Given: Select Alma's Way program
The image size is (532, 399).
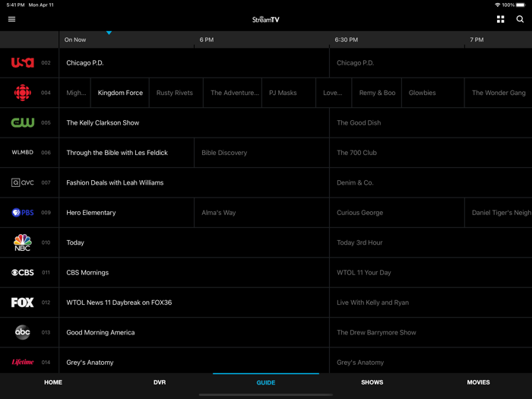Looking at the screenshot, I should [x=261, y=212].
